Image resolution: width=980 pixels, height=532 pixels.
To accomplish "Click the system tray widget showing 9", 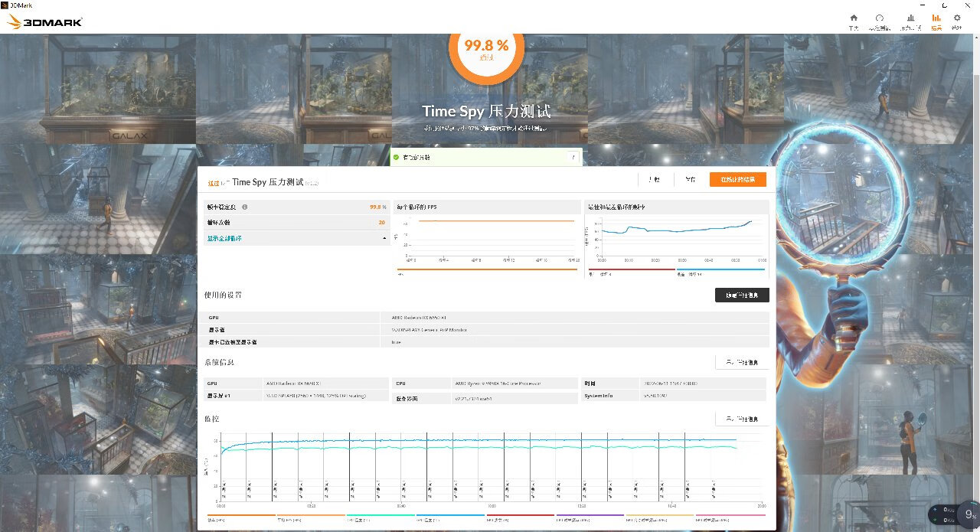I will pyautogui.click(x=971, y=514).
